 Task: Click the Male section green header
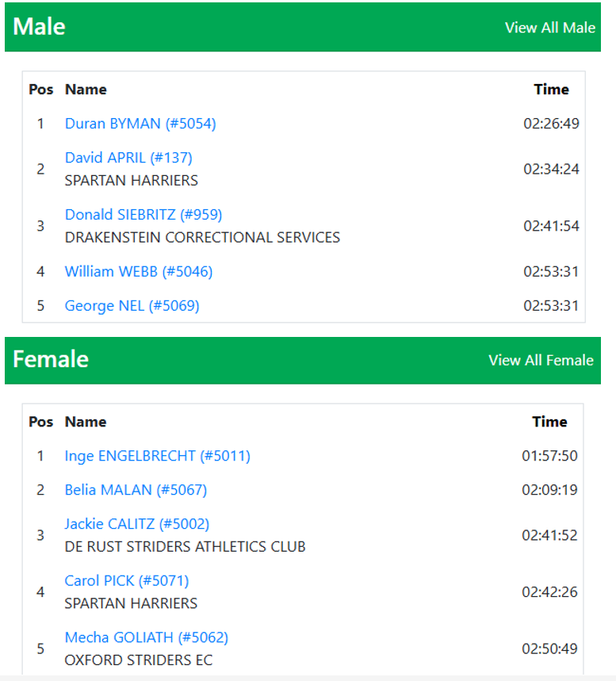[303, 28]
